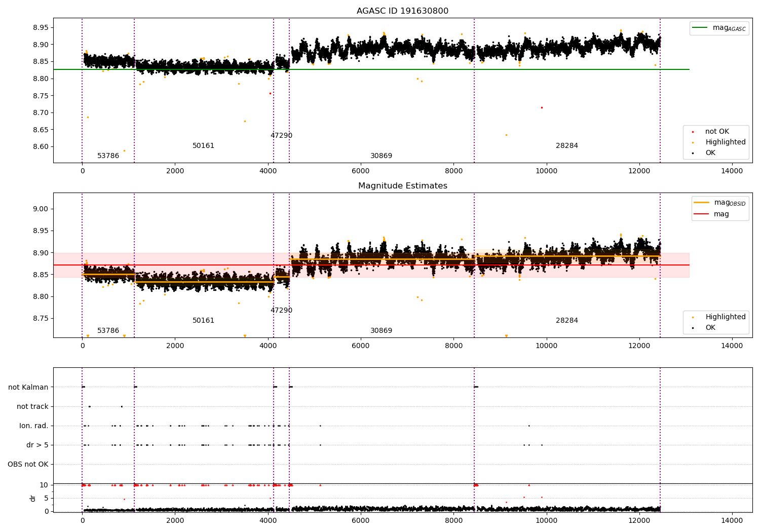
Task: Click obsid label 28284 in AGASC ID plot
Action: (x=566, y=146)
